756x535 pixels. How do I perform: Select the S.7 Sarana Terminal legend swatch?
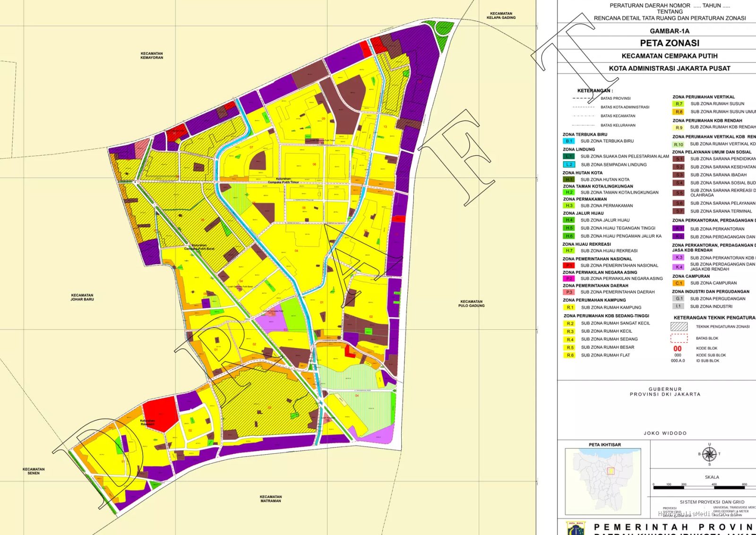[679, 211]
